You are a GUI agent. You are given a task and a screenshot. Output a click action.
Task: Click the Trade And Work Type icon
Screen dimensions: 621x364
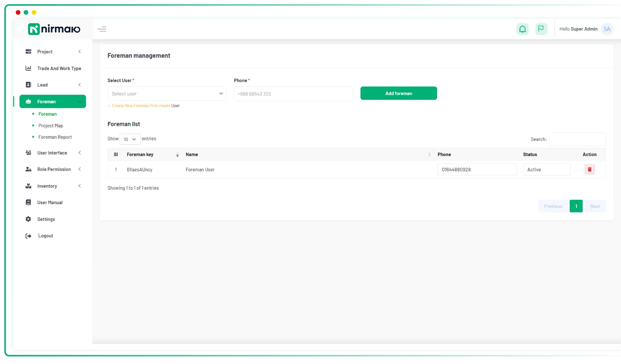click(28, 68)
